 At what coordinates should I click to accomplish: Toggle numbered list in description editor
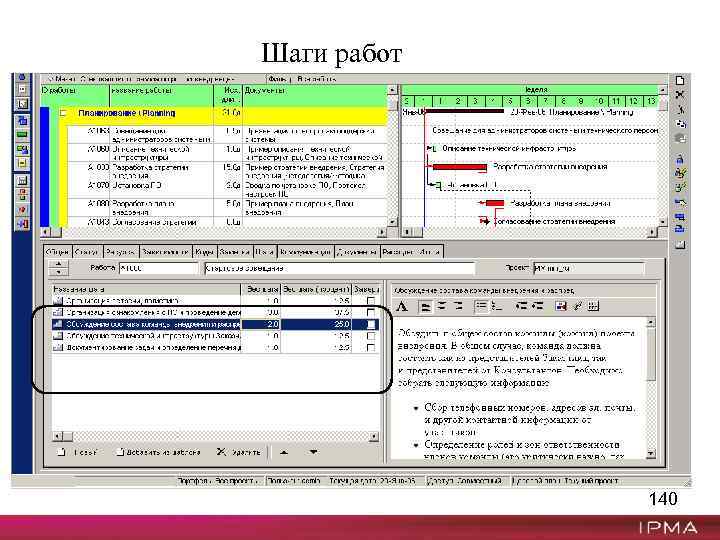[496, 306]
